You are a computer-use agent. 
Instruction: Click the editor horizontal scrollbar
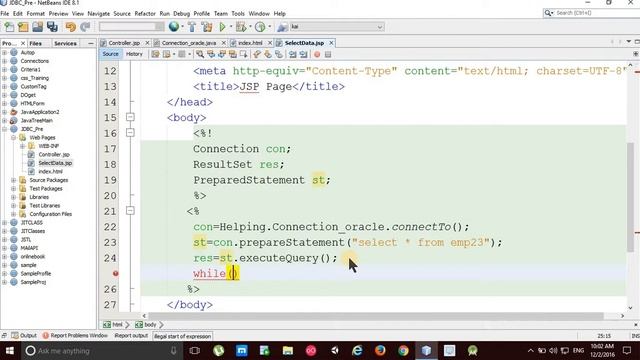[376, 316]
